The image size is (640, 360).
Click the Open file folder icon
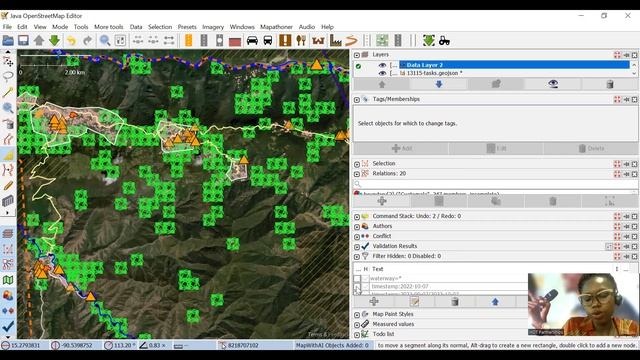point(8,40)
